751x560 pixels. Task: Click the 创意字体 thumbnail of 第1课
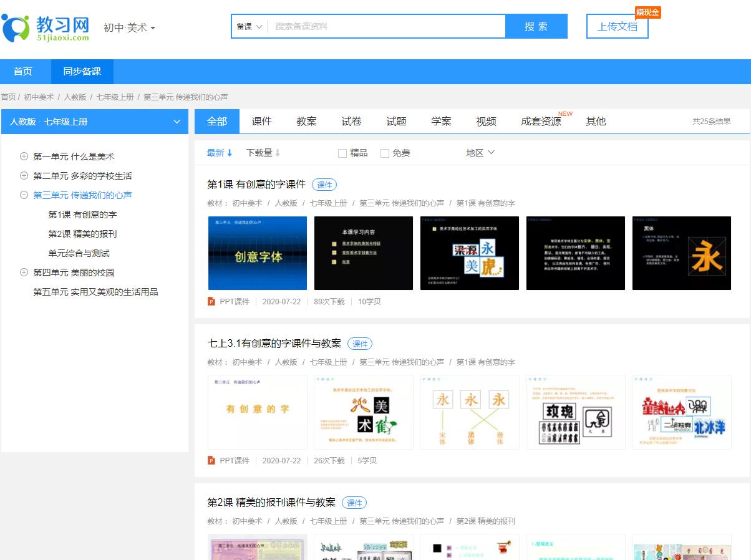(x=258, y=253)
